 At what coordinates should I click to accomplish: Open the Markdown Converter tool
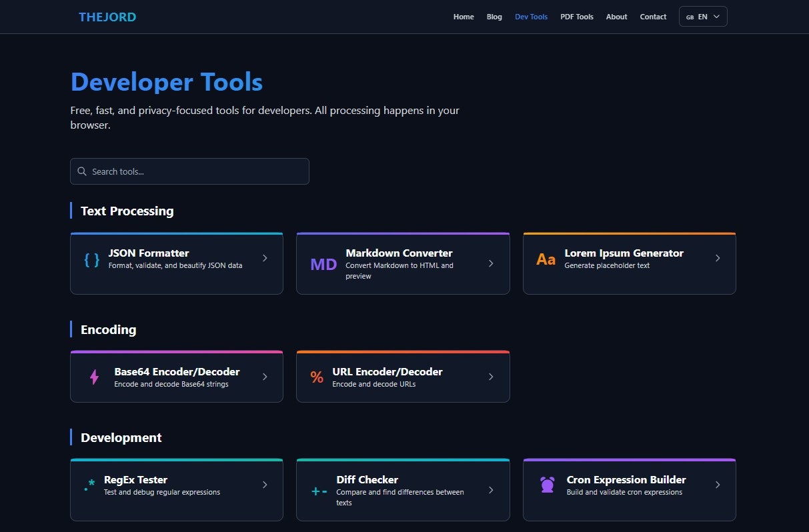(403, 263)
